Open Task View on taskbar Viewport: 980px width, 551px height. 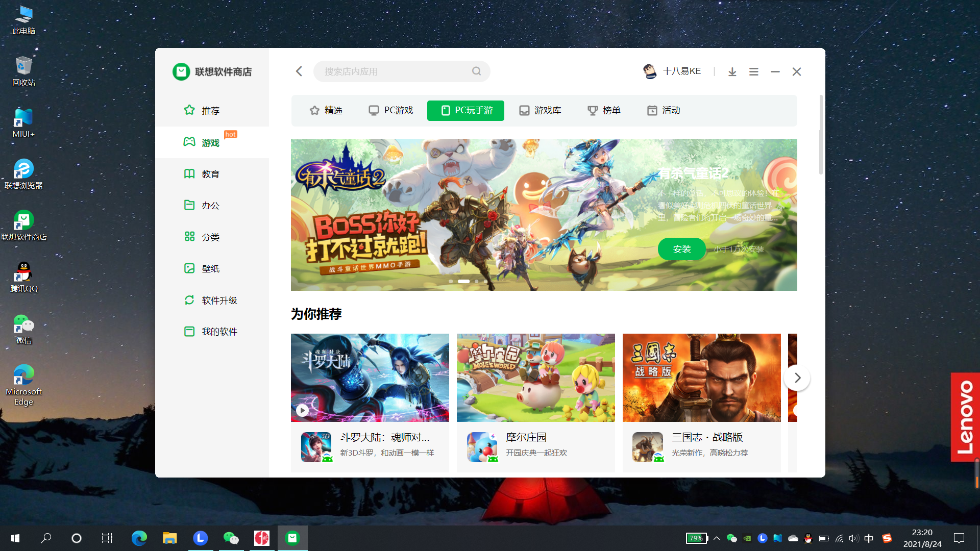[107, 538]
